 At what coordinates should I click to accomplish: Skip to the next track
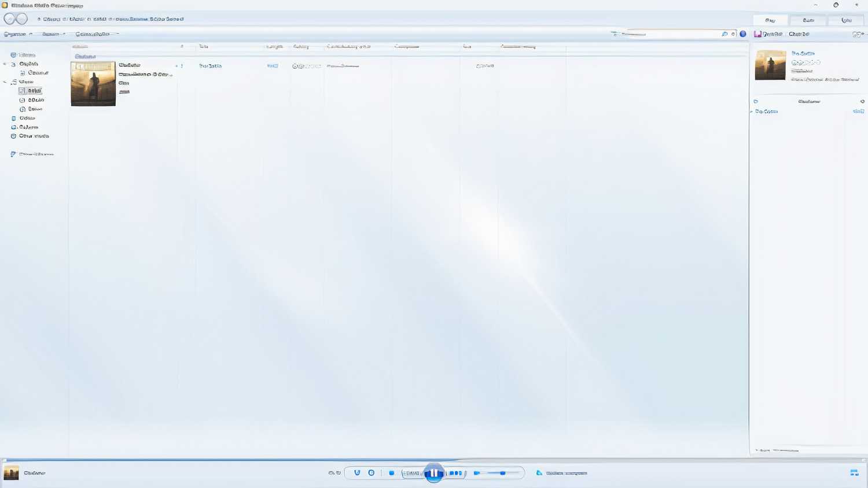pyautogui.click(x=455, y=473)
